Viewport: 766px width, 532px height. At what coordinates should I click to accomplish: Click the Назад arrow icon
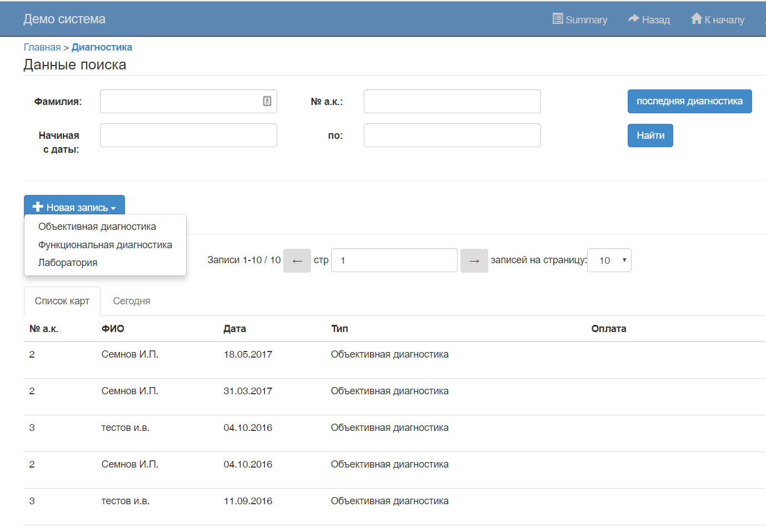pyautogui.click(x=633, y=19)
